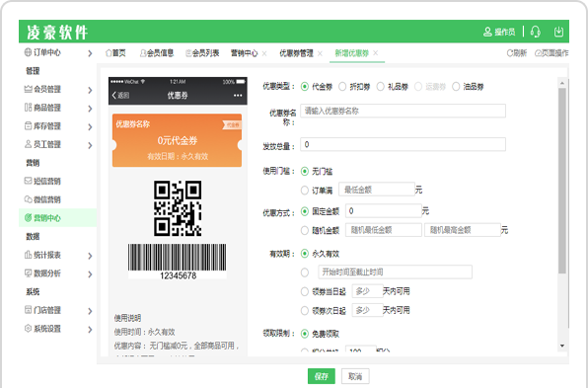Screen dimensions: 588x388
Task: Click the 取消 button
Action: click(x=355, y=376)
